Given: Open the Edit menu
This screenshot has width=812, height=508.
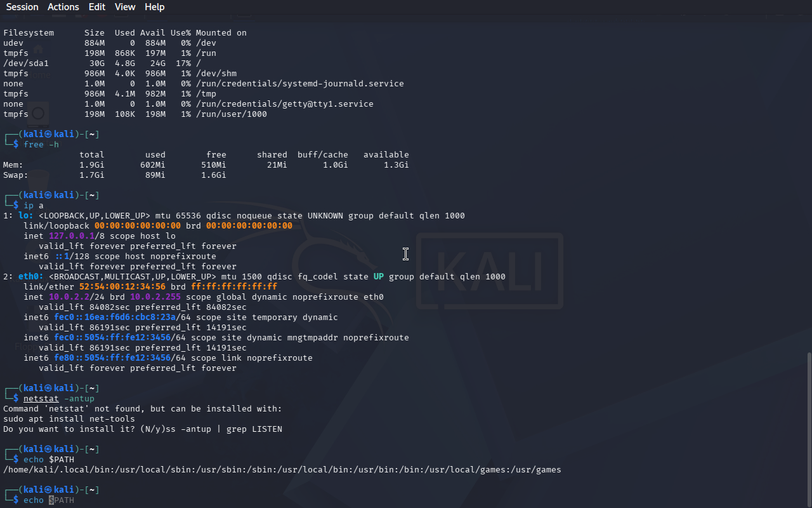Looking at the screenshot, I should coord(97,7).
